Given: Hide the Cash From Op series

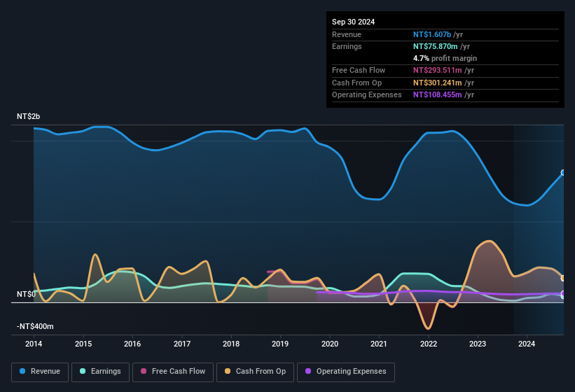Looking at the screenshot, I should click(255, 372).
